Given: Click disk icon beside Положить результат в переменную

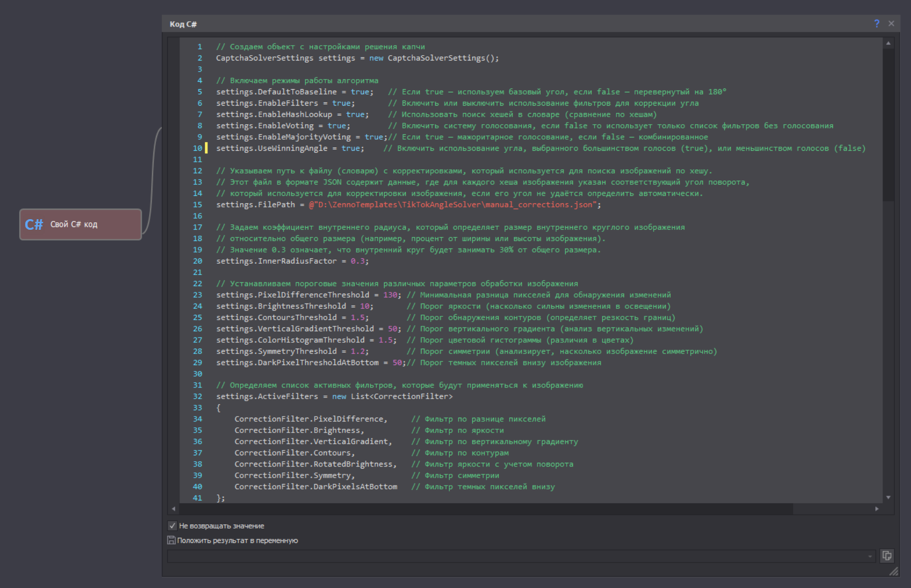Looking at the screenshot, I should (171, 540).
